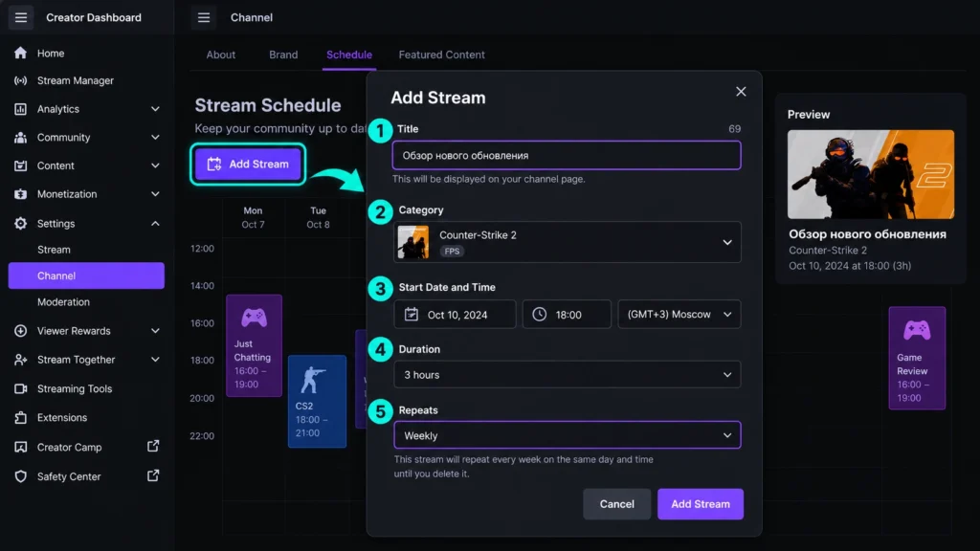Switch to the About tab
The image size is (980, 551).
pos(221,55)
